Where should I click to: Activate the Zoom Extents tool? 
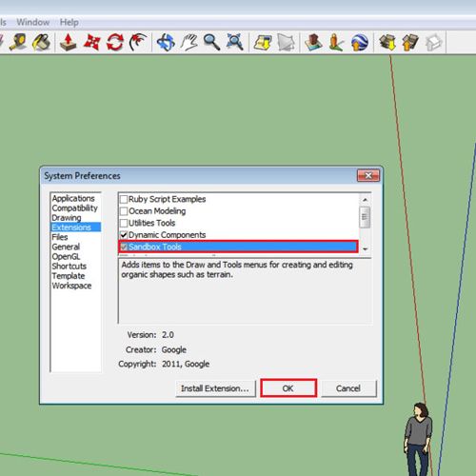235,42
